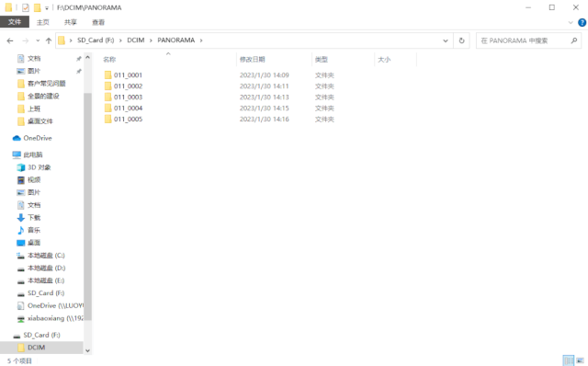This screenshot has height=366, width=588.
Task: Switch to Large icons view in status bar
Action: click(x=580, y=360)
